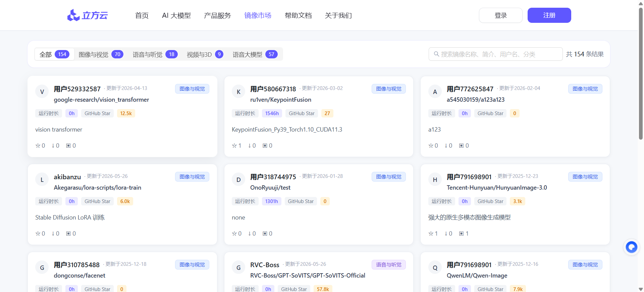
Task: Click avatar K on the KeypointFusion card
Action: pyautogui.click(x=238, y=92)
